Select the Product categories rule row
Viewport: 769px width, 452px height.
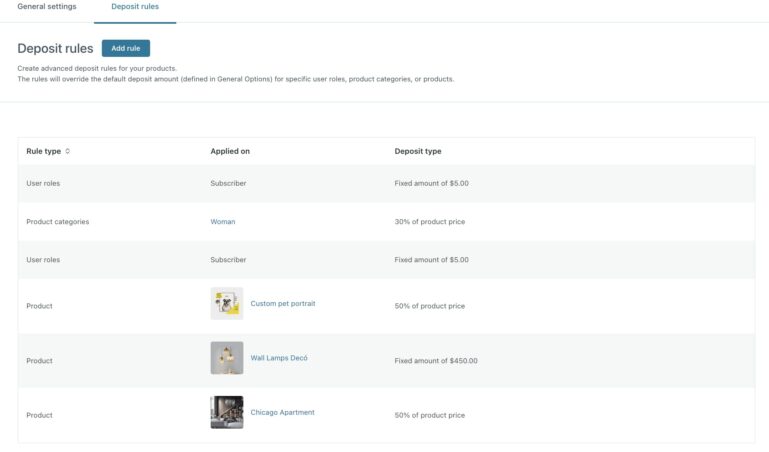pos(57,222)
